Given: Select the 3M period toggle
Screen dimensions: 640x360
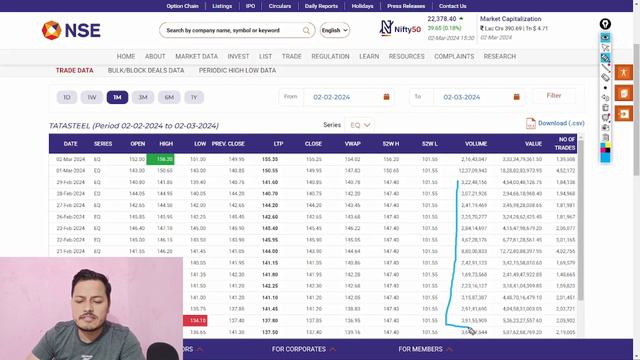Looking at the screenshot, I should click(143, 97).
